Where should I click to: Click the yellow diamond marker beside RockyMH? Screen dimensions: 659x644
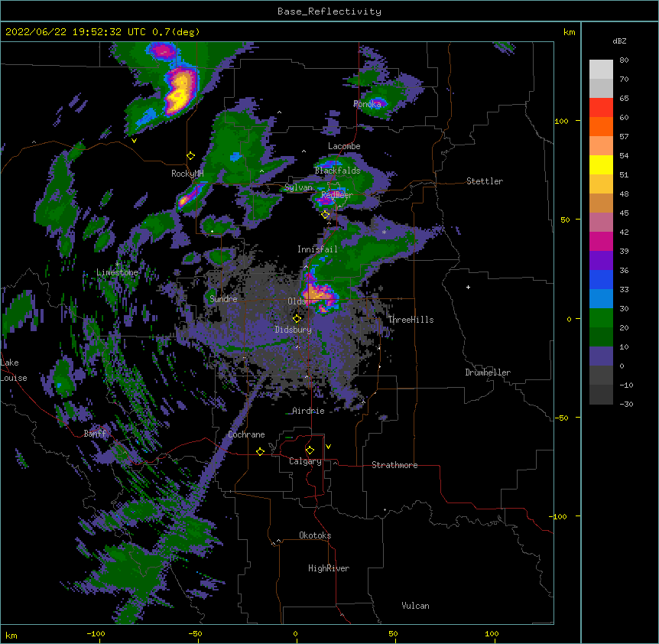click(191, 156)
